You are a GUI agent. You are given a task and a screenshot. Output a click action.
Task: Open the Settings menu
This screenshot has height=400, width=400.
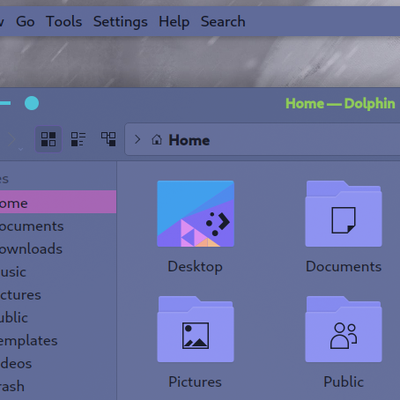click(120, 22)
